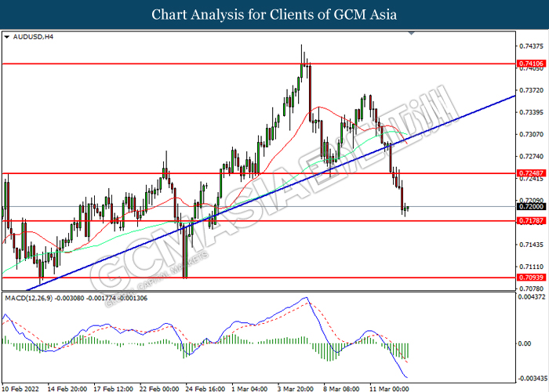Click the 10 Feb 2022 date label

20,389
